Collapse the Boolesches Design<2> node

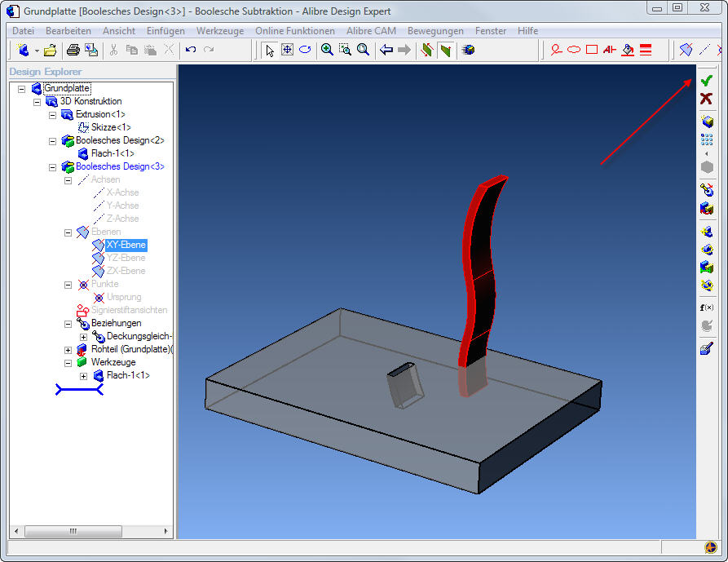[x=52, y=141]
